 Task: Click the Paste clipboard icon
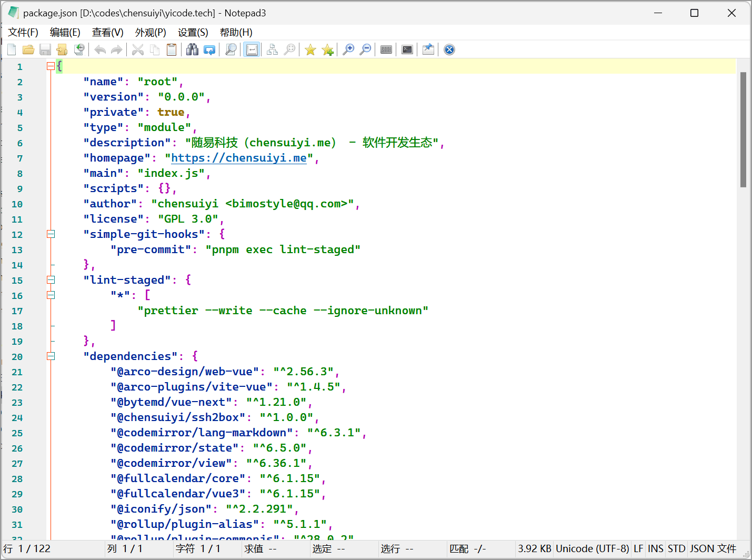point(172,49)
